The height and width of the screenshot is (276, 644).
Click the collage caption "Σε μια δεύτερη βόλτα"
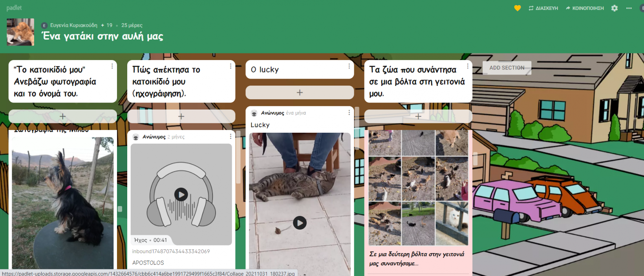pyautogui.click(x=417, y=259)
